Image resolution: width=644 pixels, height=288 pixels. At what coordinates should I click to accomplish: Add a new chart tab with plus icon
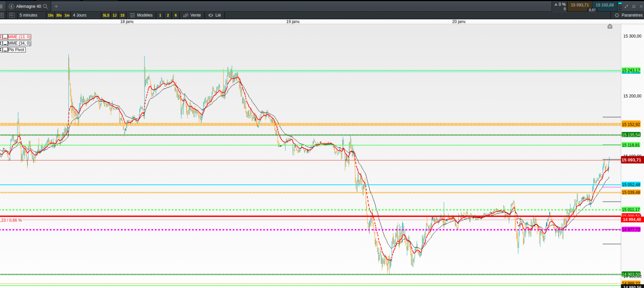(56, 6)
